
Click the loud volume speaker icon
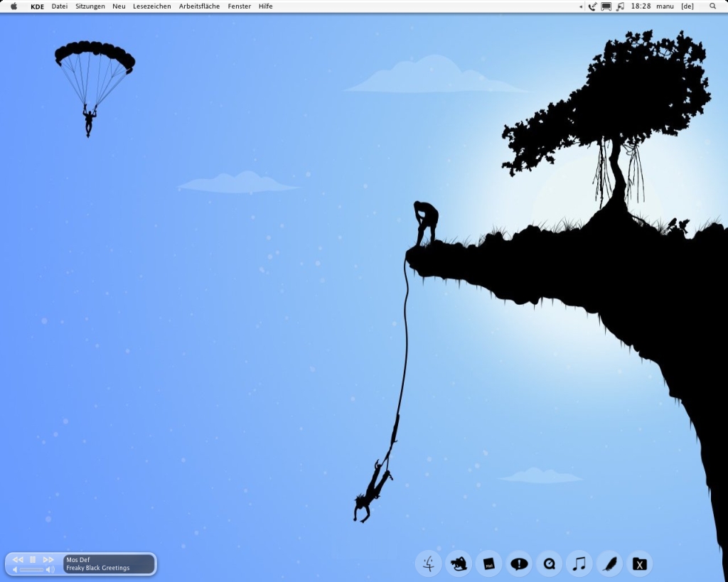tap(50, 569)
